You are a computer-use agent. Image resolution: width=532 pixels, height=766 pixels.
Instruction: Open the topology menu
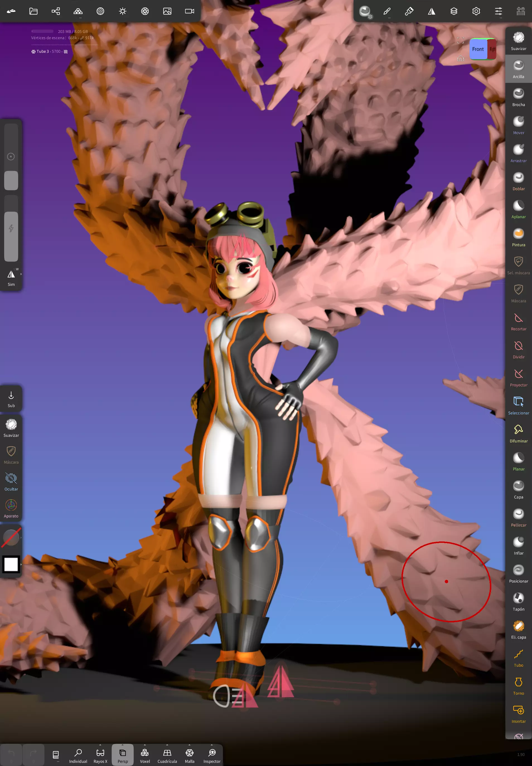click(x=78, y=11)
